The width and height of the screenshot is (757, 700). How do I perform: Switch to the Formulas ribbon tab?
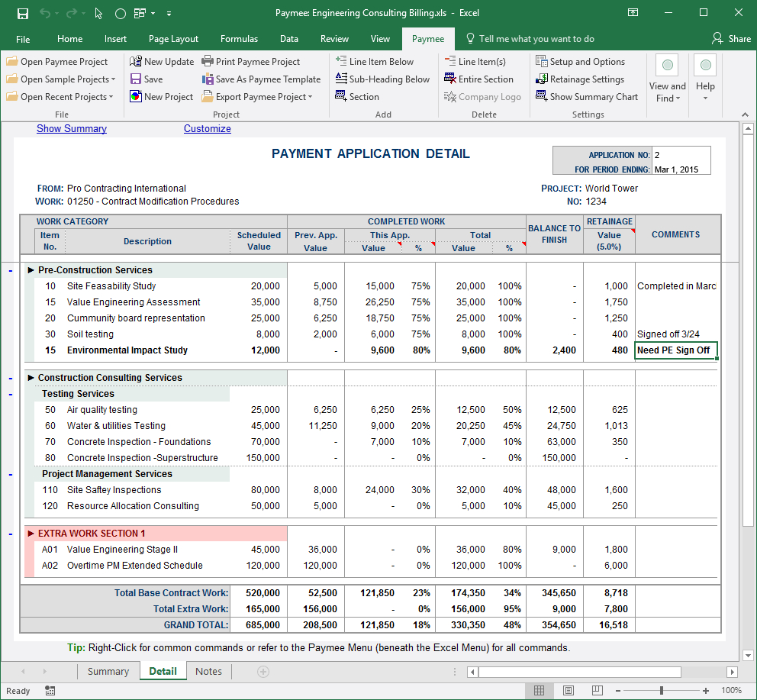239,39
